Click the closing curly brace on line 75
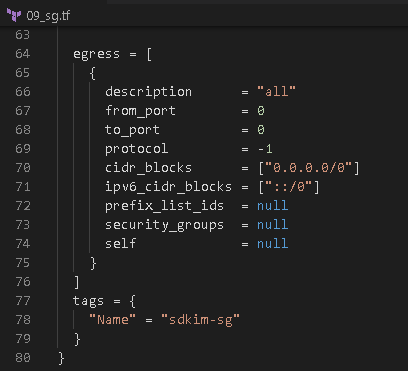 pos(93,263)
